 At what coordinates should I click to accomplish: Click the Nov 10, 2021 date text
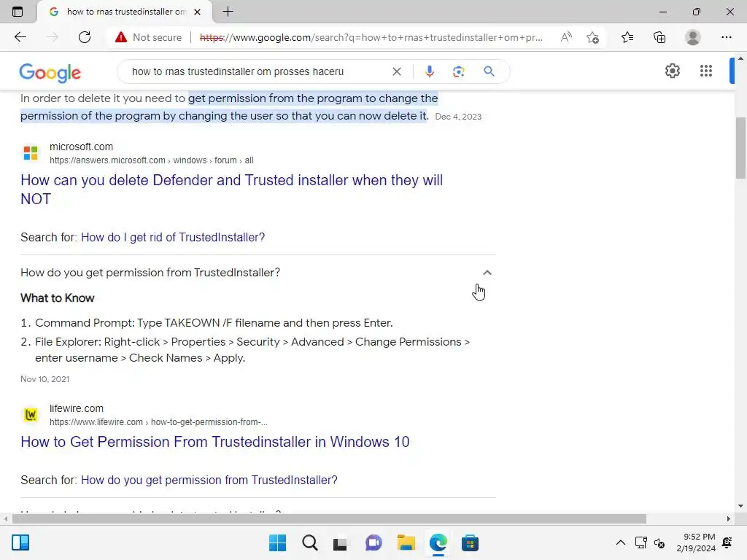[x=44, y=379]
